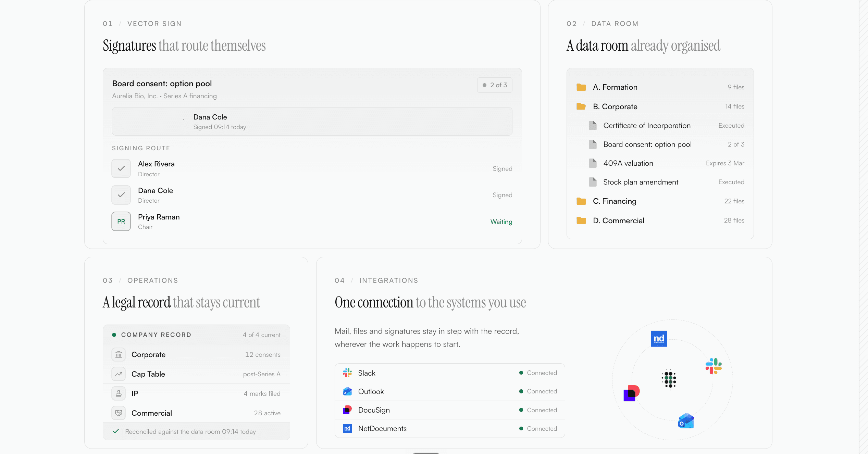Screen dimensions: 868x454
Task: Click the reconciled checkmark icon
Action: point(116,431)
